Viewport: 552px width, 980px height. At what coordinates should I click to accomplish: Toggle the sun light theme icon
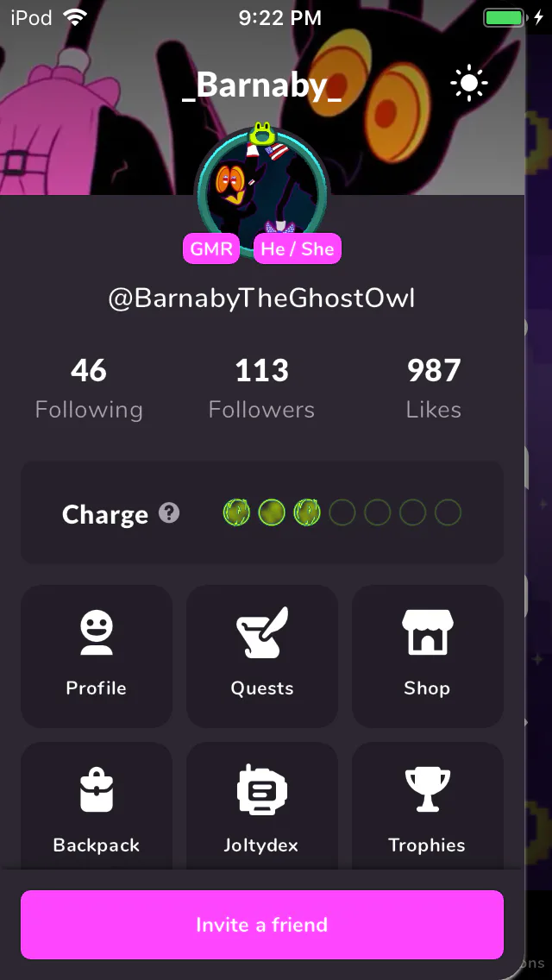(x=469, y=83)
